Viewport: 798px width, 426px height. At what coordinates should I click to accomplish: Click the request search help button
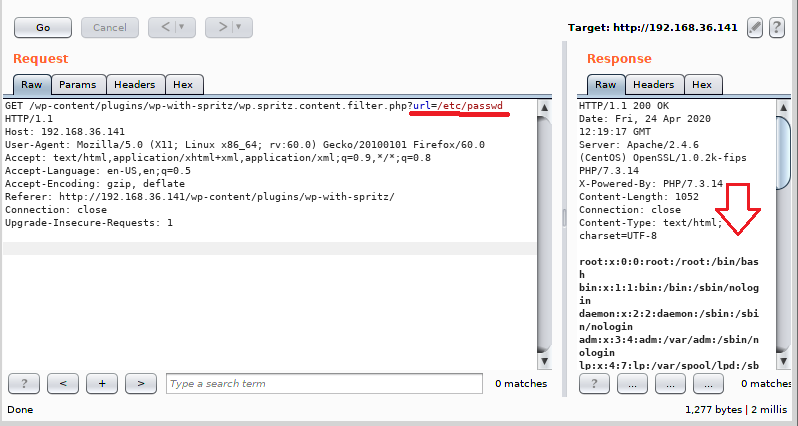24,384
